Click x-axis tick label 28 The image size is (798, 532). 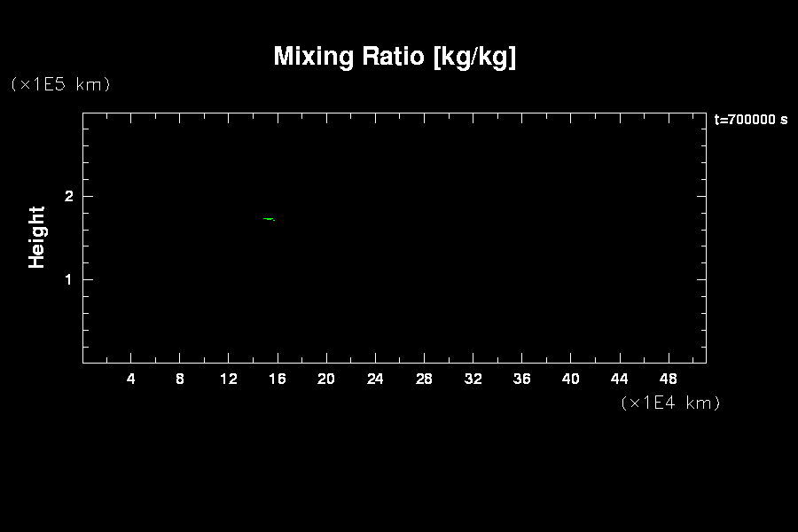(424, 379)
